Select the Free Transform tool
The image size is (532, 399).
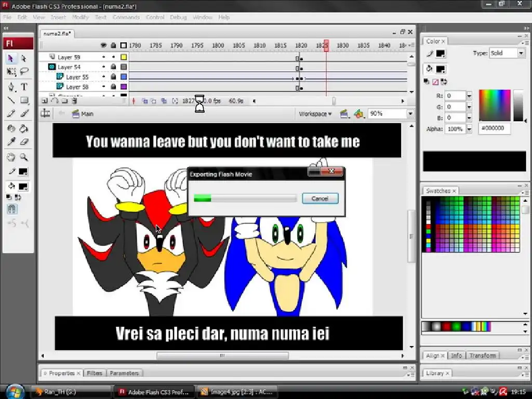coord(11,72)
